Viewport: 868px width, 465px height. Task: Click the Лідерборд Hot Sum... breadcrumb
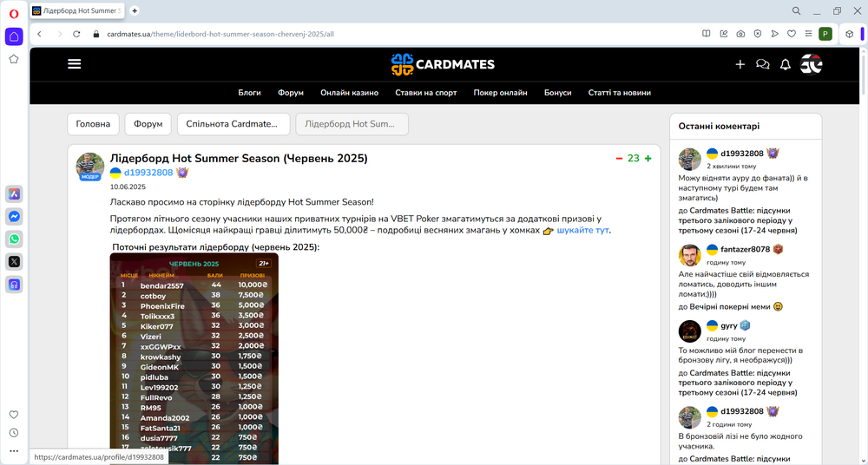(x=352, y=124)
